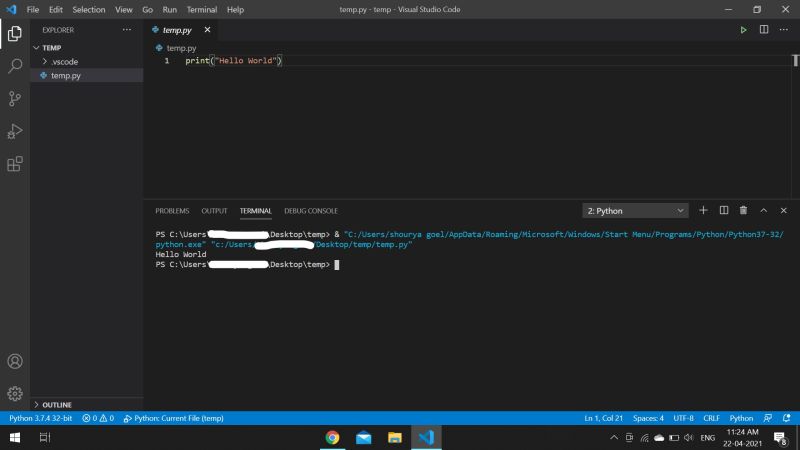Open the terminal selector dropdown 2: Python
This screenshot has height=450, width=800.
[x=635, y=211]
